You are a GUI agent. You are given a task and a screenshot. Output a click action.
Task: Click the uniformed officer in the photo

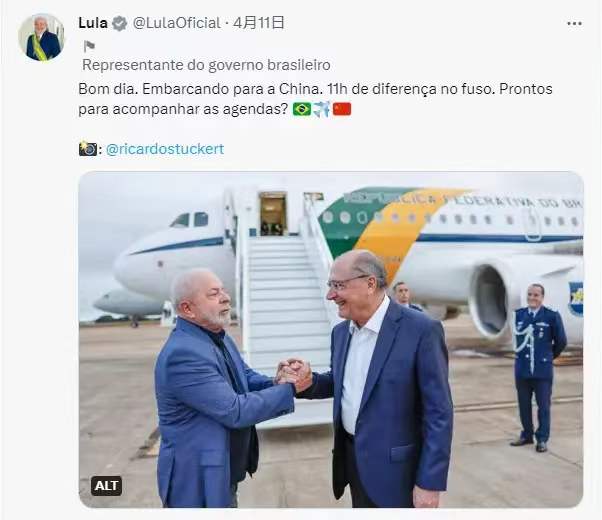[537, 368]
